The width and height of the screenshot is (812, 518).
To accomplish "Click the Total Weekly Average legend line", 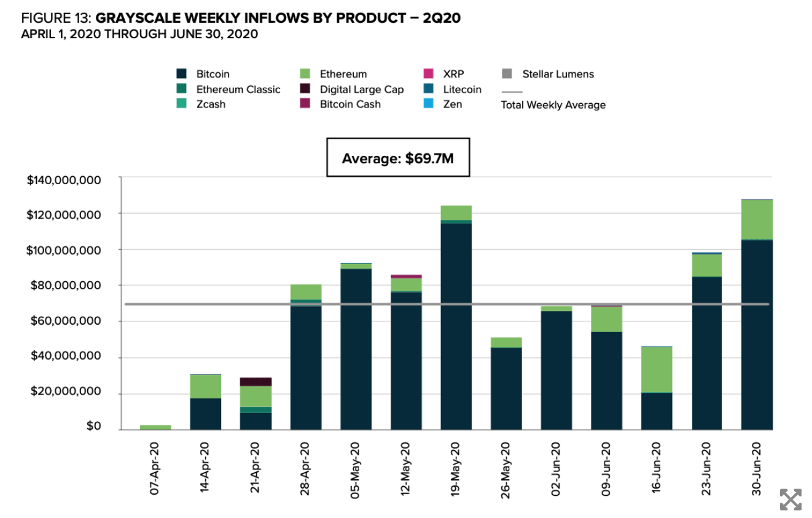I will click(512, 93).
